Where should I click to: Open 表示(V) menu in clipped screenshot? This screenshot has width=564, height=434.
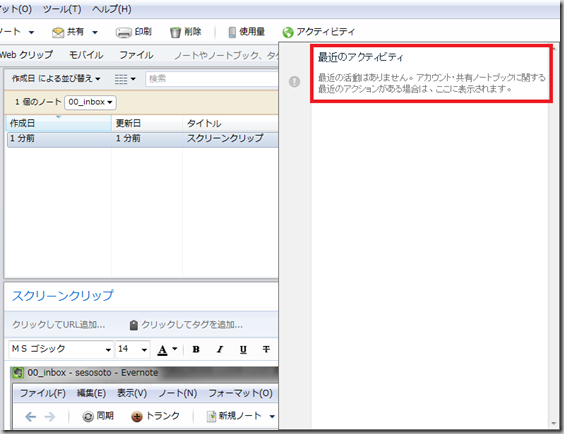[x=132, y=393]
